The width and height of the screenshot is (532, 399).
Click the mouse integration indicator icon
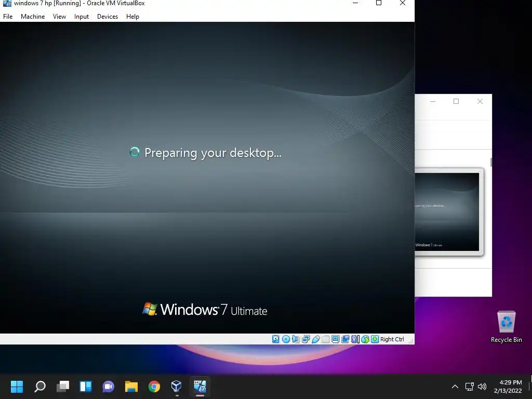tap(365, 339)
